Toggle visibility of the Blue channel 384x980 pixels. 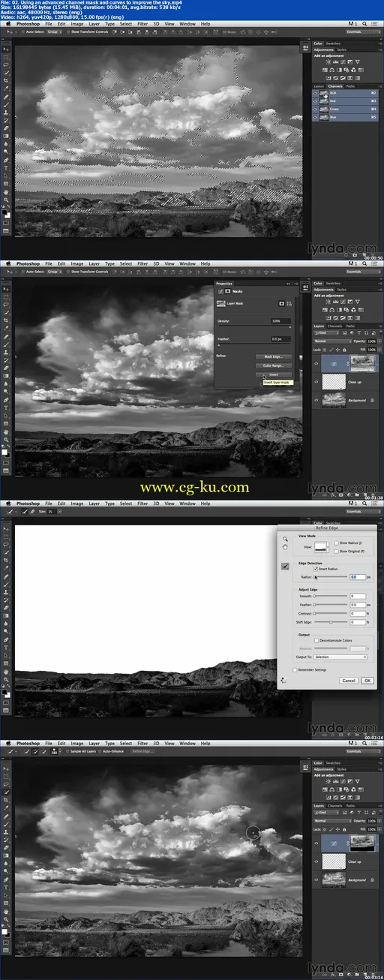pos(316,116)
